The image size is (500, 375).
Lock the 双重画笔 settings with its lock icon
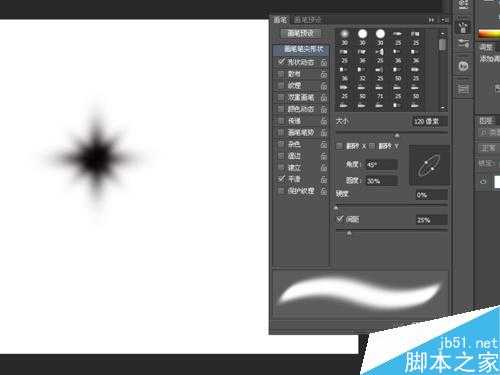tap(324, 97)
